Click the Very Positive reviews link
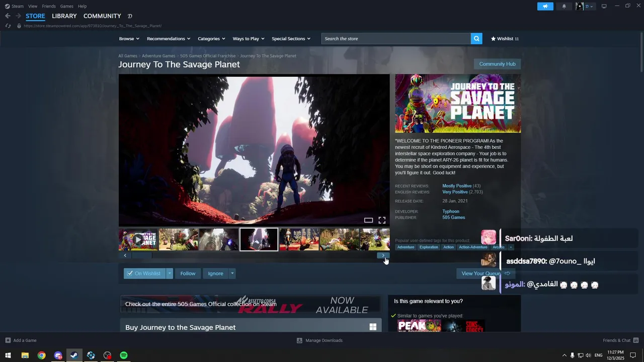Viewport: 644px width, 362px height. (x=455, y=192)
